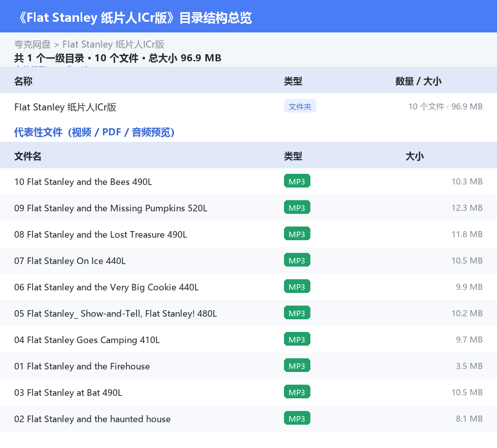Screen dimensions: 497x448
Task: Open Flat Stanley 纸片人ICr版 breadcrumb
Action: pos(113,45)
